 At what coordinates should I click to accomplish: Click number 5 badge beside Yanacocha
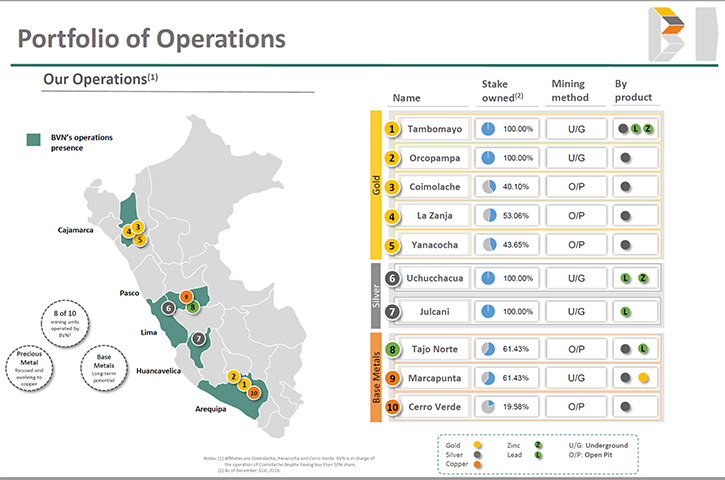[392, 245]
